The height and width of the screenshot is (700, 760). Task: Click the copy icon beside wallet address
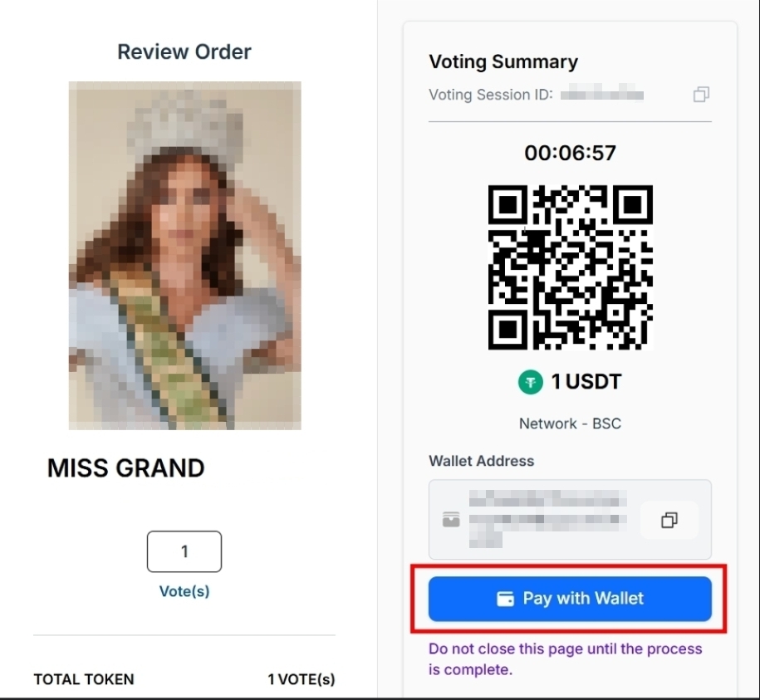(669, 520)
